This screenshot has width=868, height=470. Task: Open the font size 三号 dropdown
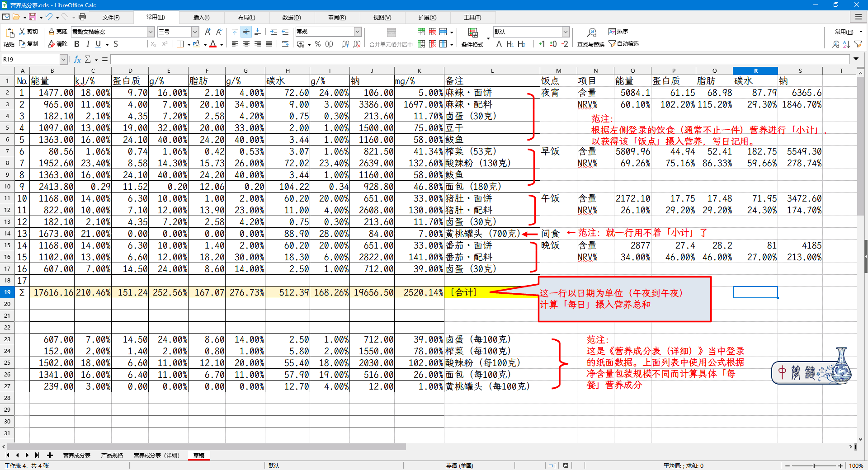pos(195,32)
